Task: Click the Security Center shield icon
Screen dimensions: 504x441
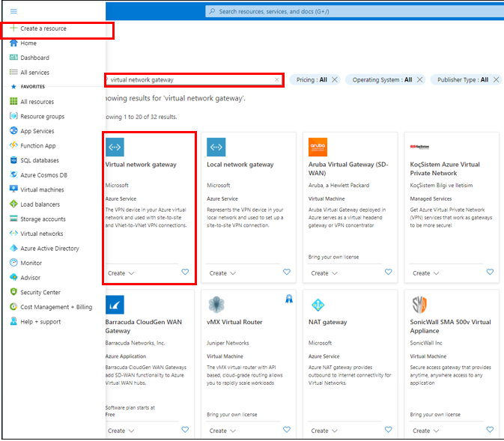Action: coord(13,292)
